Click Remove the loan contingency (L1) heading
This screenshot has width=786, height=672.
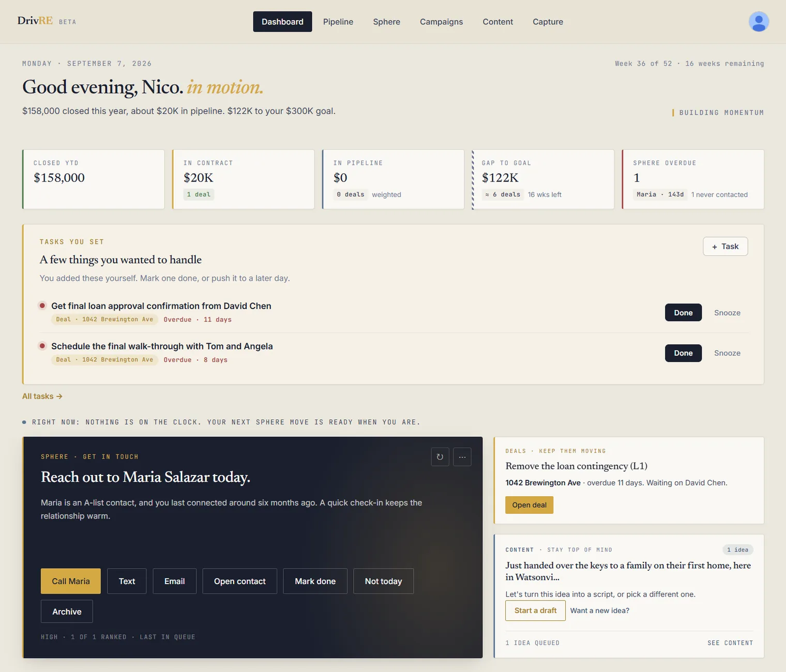point(576,466)
